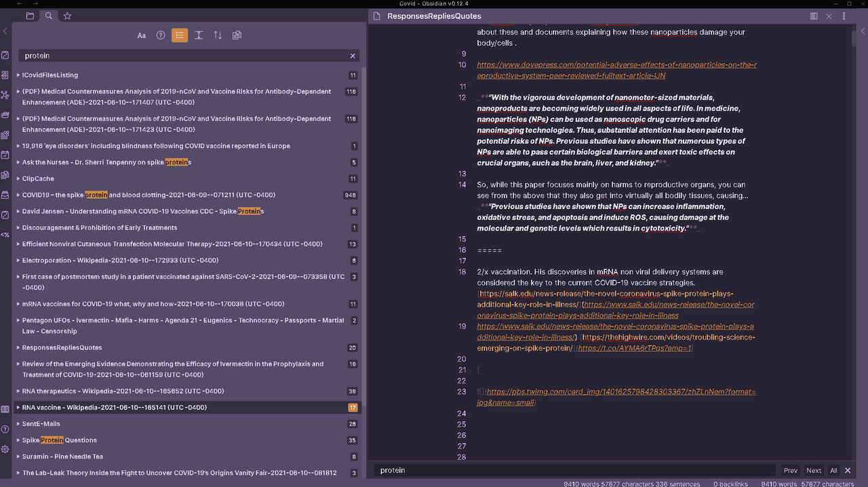The height and width of the screenshot is (487, 868).
Task: Expand the Electroporation - Wikipedia result
Action: coord(18,260)
